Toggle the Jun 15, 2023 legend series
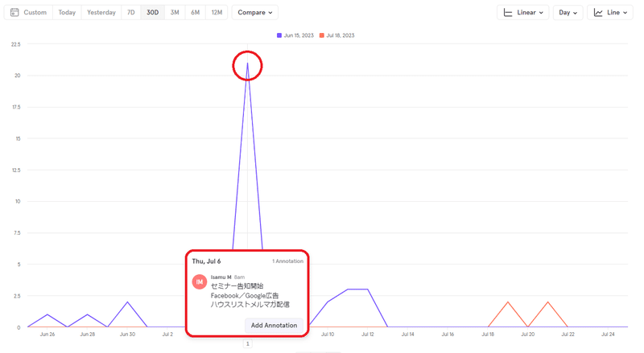Viewport: 644px width, 353px height. pos(295,35)
